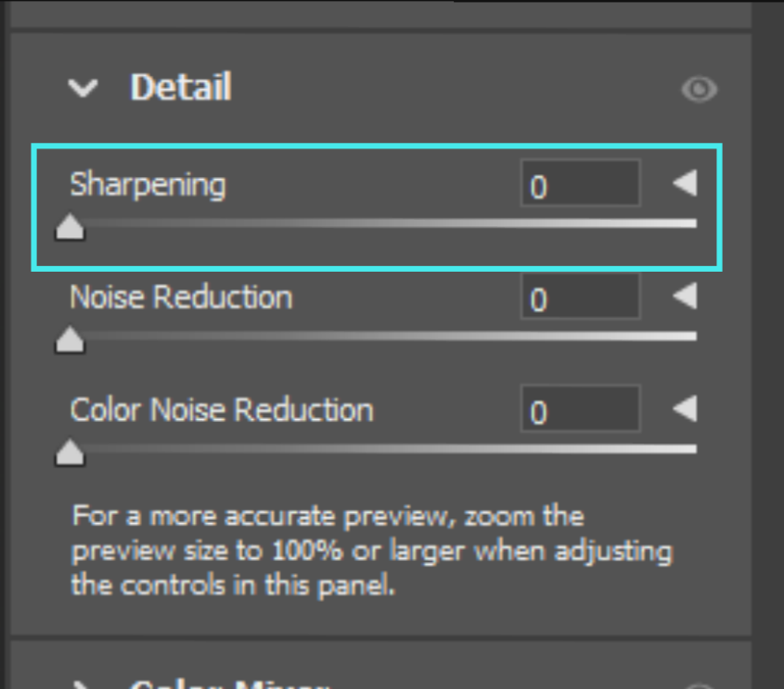Click the Color Noise Reduction label
This screenshot has width=784, height=689.
(222, 409)
